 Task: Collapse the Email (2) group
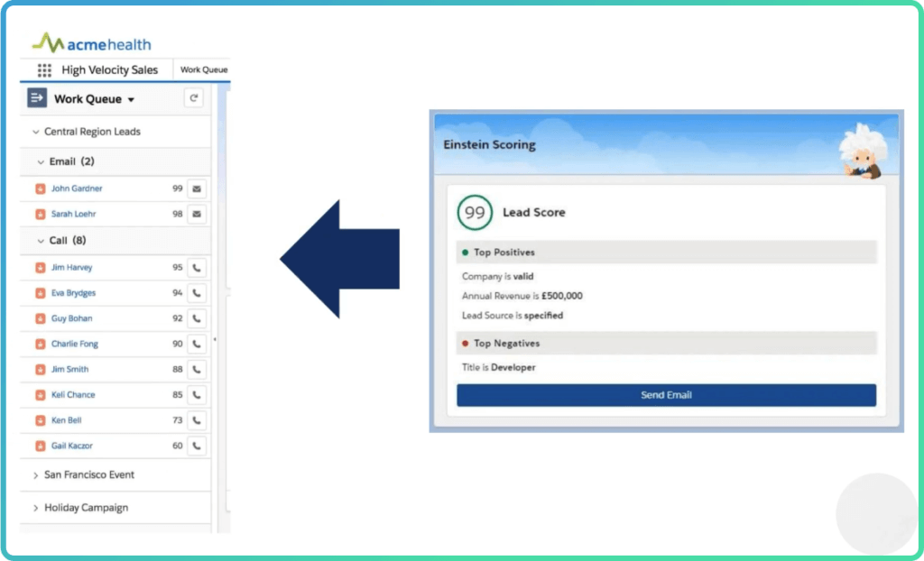pyautogui.click(x=41, y=161)
